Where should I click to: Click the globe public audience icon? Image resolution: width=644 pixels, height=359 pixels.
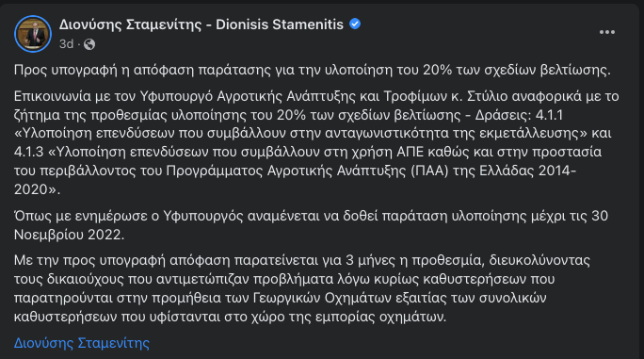(x=89, y=44)
